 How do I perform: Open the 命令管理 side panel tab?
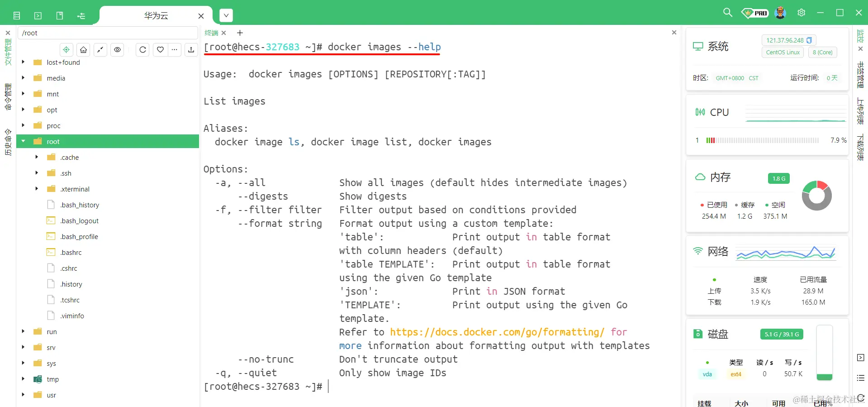[8, 97]
